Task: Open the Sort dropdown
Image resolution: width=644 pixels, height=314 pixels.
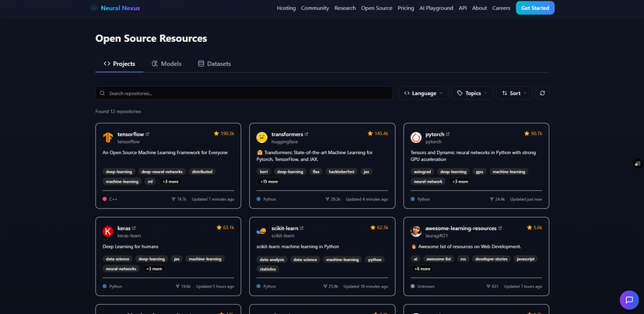Action: click(514, 93)
